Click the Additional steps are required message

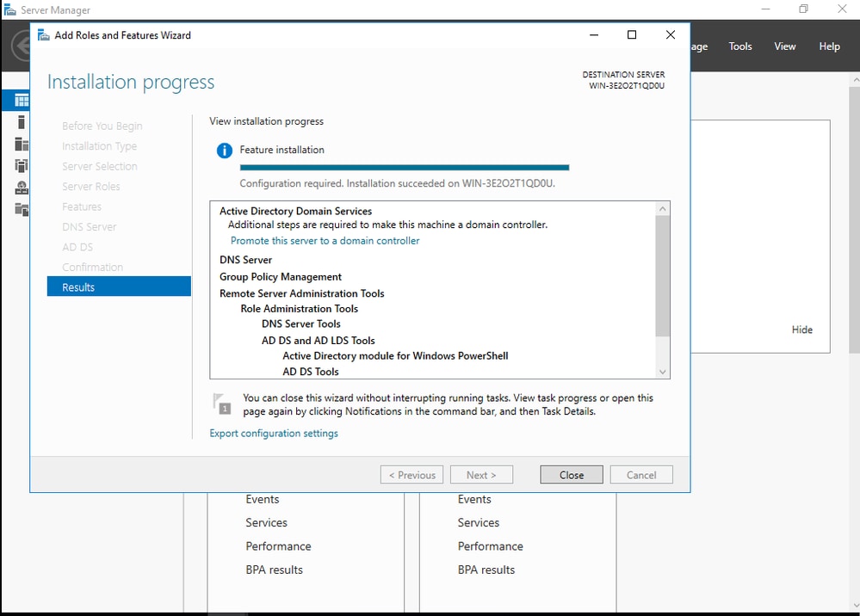387,225
